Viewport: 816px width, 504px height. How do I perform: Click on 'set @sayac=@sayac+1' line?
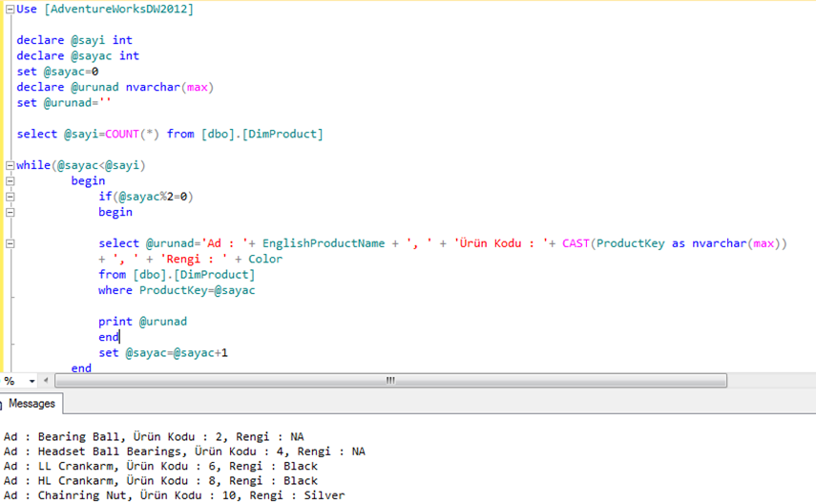(163, 352)
